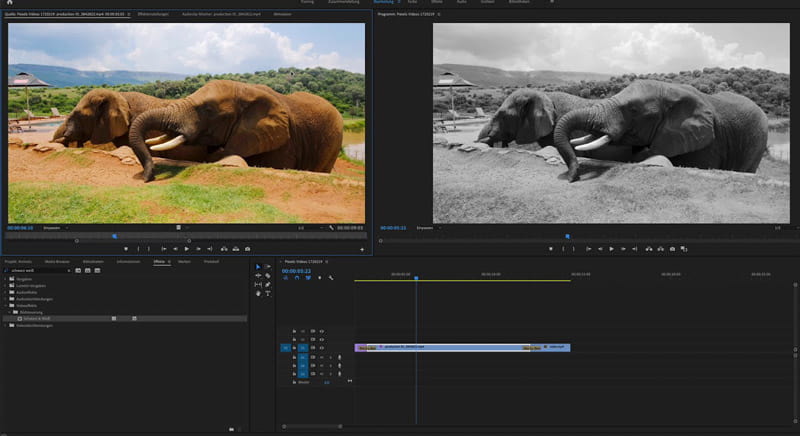The height and width of the screenshot is (436, 800).
Task: Toggle V1 source patching button
Action: point(286,348)
